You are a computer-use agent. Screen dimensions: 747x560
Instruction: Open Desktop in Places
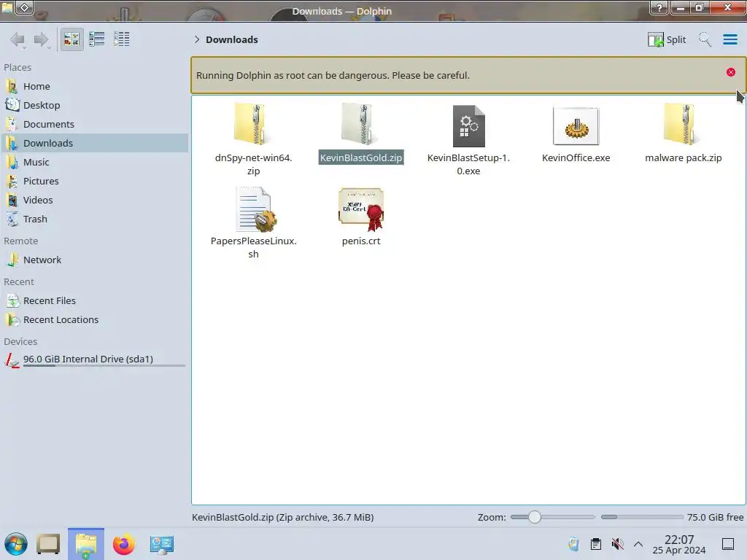[94, 105]
